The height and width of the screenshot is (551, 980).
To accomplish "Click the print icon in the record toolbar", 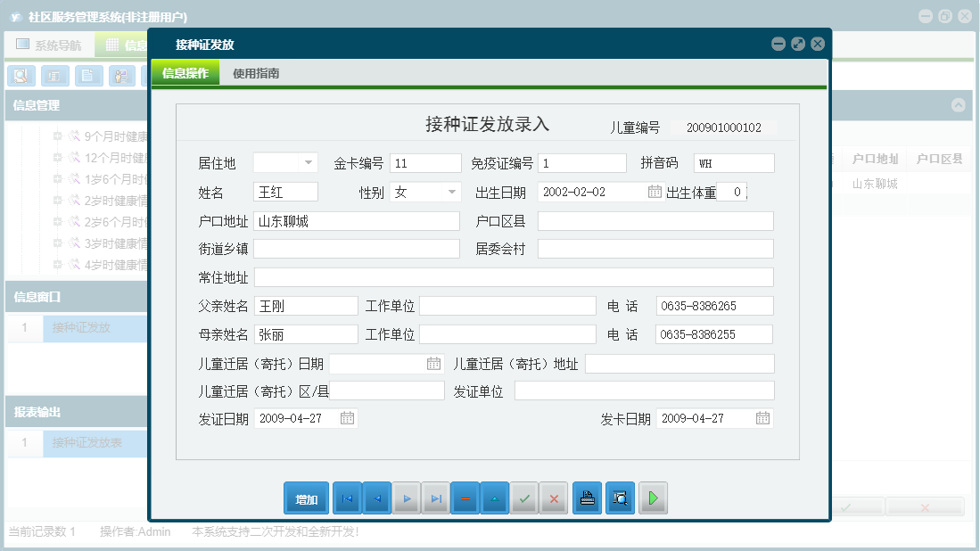I will coord(587,498).
